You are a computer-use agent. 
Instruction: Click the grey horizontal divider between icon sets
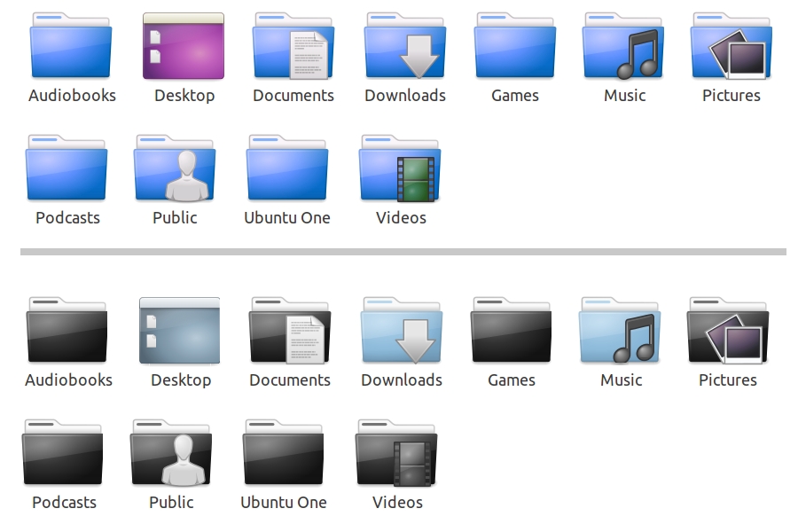coord(403,252)
